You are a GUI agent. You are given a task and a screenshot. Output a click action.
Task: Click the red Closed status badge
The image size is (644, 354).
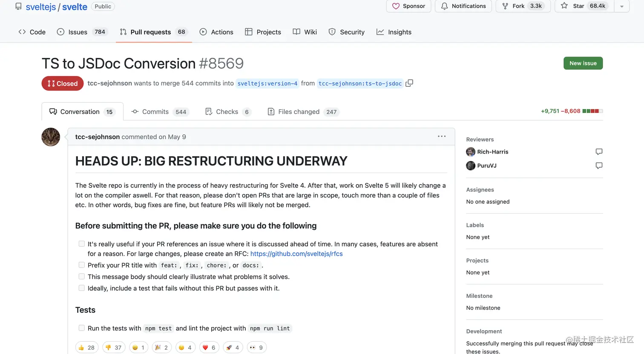63,83
